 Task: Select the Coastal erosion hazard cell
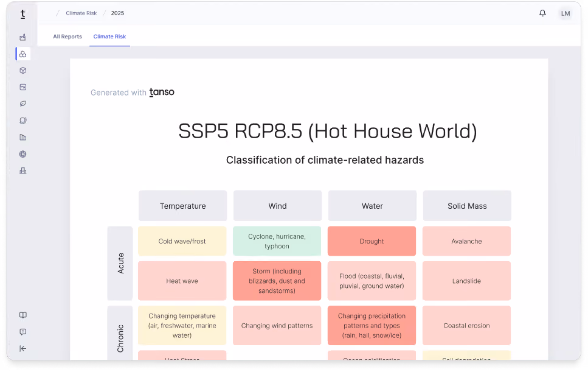(x=466, y=326)
